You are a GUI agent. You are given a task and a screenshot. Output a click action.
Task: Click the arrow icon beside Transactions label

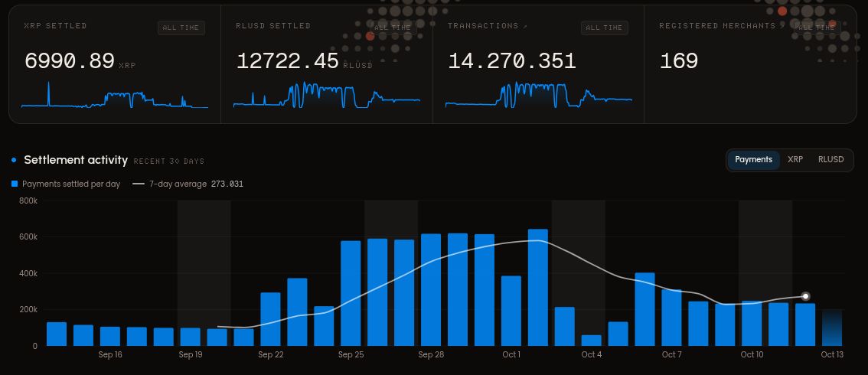(x=524, y=26)
